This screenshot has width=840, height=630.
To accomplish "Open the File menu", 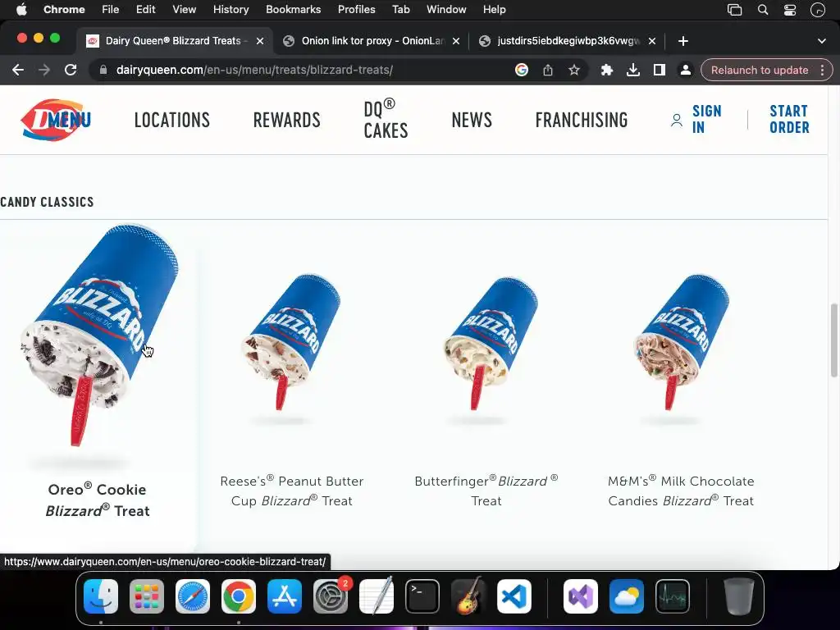I will [x=111, y=10].
